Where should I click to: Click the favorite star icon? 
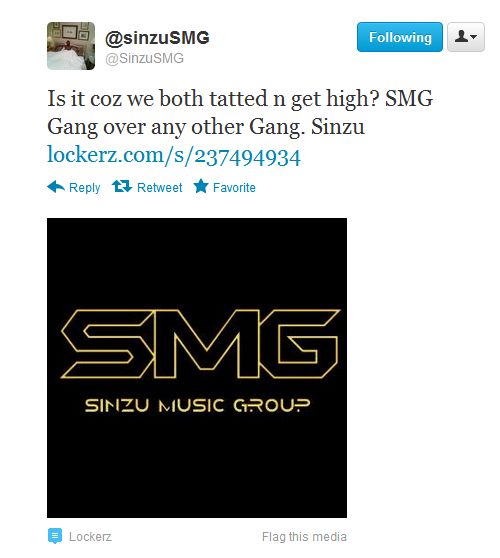[x=201, y=186]
